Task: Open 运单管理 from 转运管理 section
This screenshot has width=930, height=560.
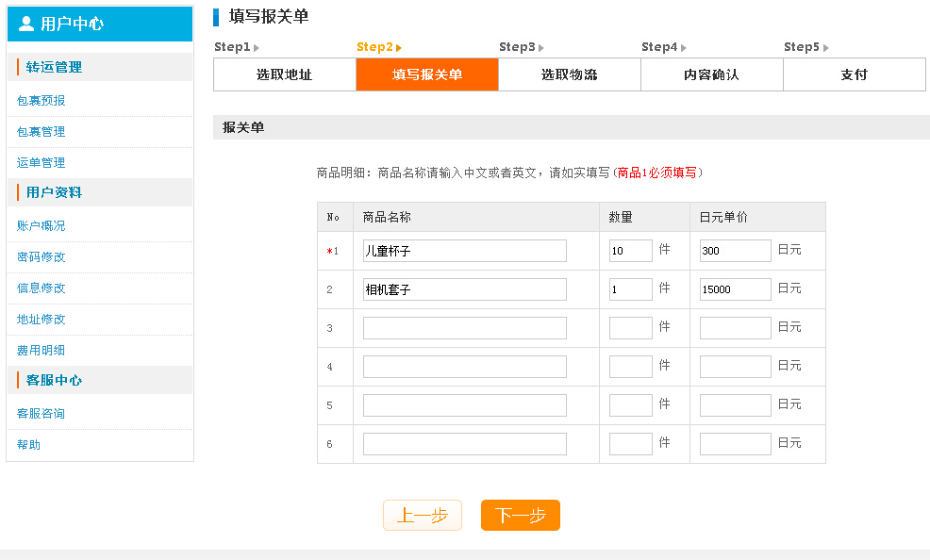Action: [x=42, y=163]
